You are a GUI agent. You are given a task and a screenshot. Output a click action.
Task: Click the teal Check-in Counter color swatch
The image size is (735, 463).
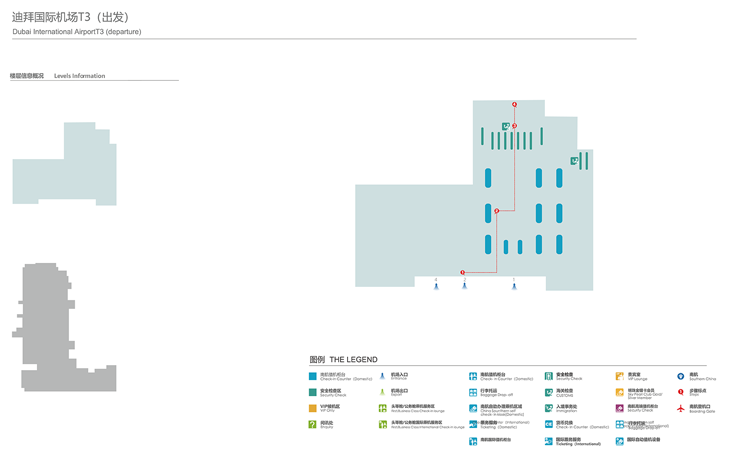coord(313,376)
